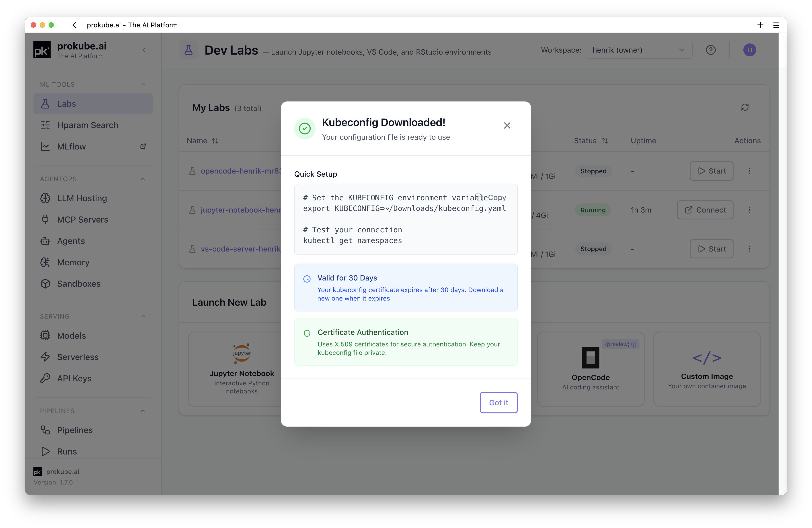Screen dimensions: 812x528
Task: Open a new tab with plus icon
Action: point(760,25)
